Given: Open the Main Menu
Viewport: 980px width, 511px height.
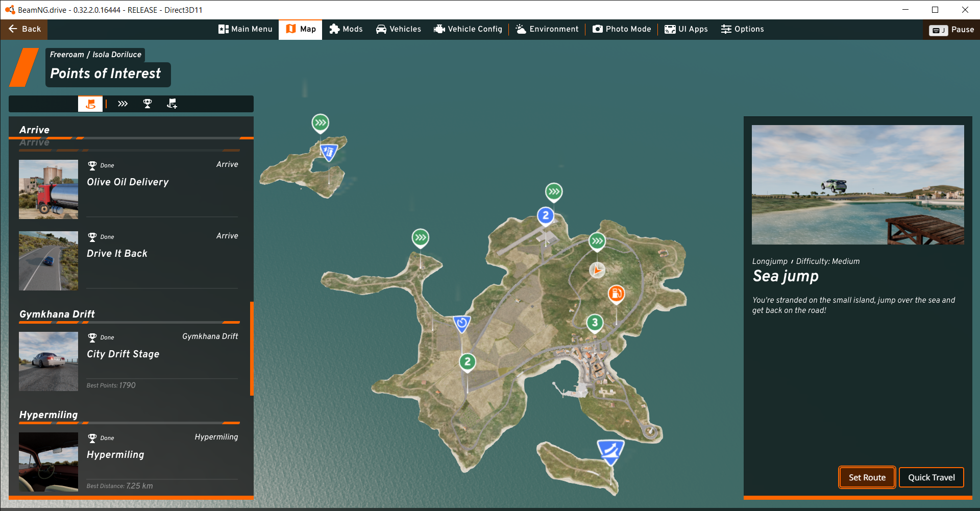Looking at the screenshot, I should tap(246, 29).
